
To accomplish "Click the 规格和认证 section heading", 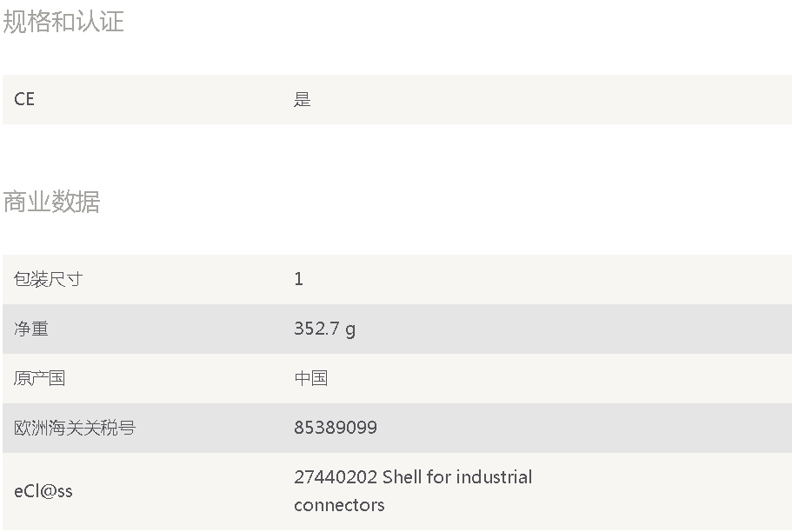I will 63,22.
